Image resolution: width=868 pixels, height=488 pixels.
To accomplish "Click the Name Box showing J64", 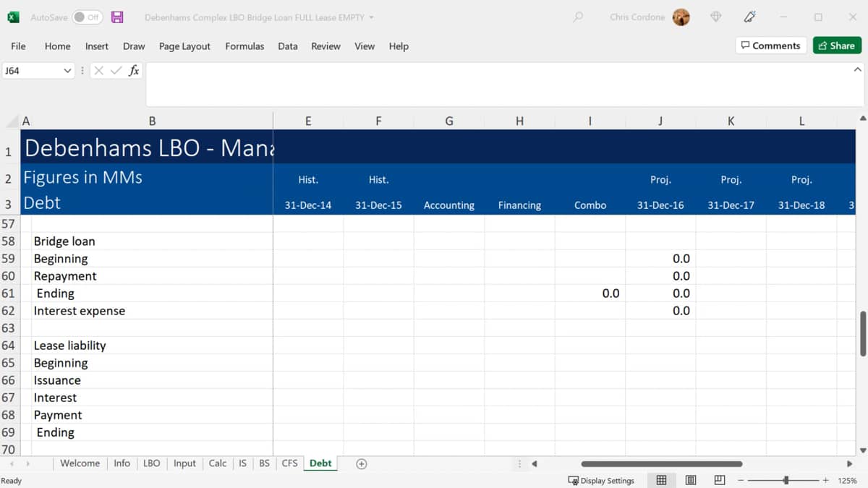I will pos(33,71).
